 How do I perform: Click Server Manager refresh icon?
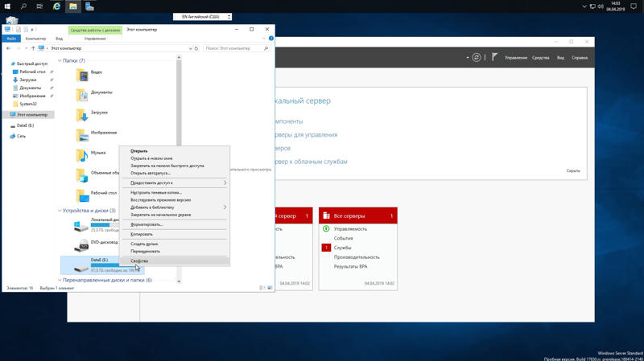pos(476,57)
